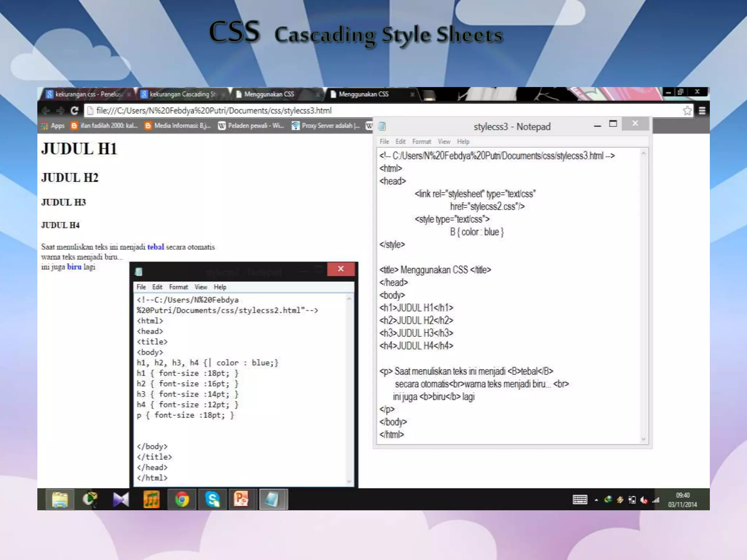Open Apps shortcut in bookmarks bar
747x560 pixels.
point(53,126)
